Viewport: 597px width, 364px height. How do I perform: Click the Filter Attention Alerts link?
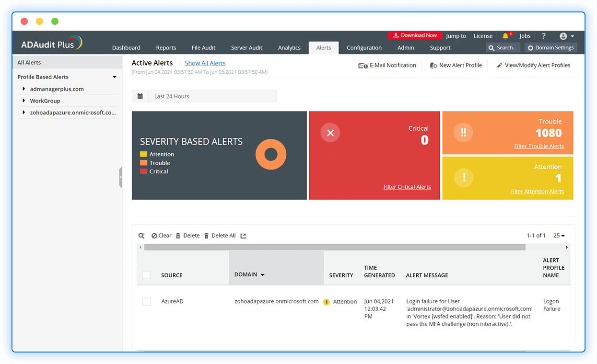click(537, 192)
